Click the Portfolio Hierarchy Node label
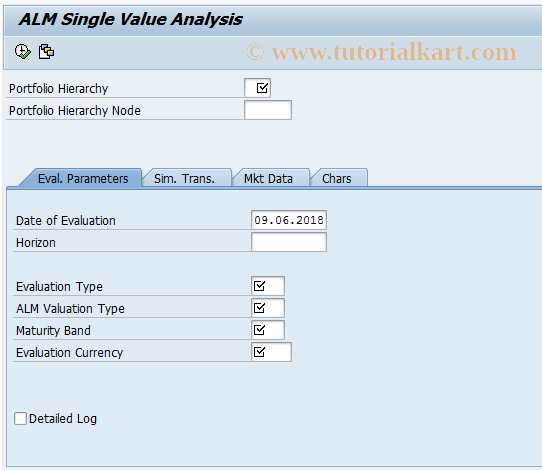 click(75, 111)
